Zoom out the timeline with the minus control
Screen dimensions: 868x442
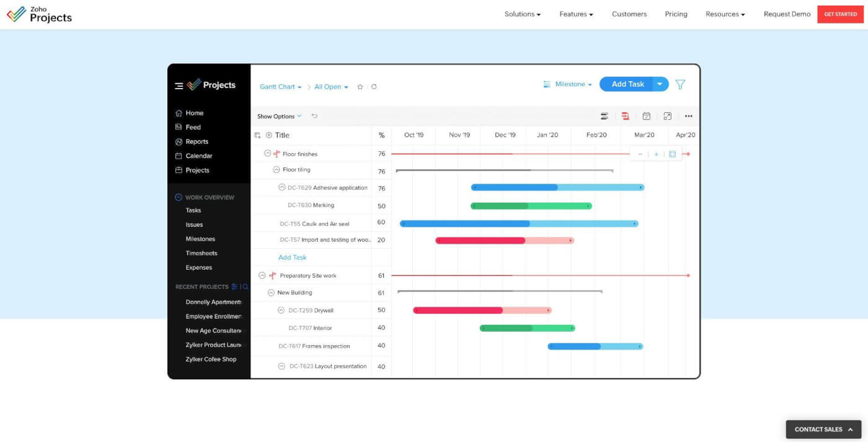click(x=640, y=154)
